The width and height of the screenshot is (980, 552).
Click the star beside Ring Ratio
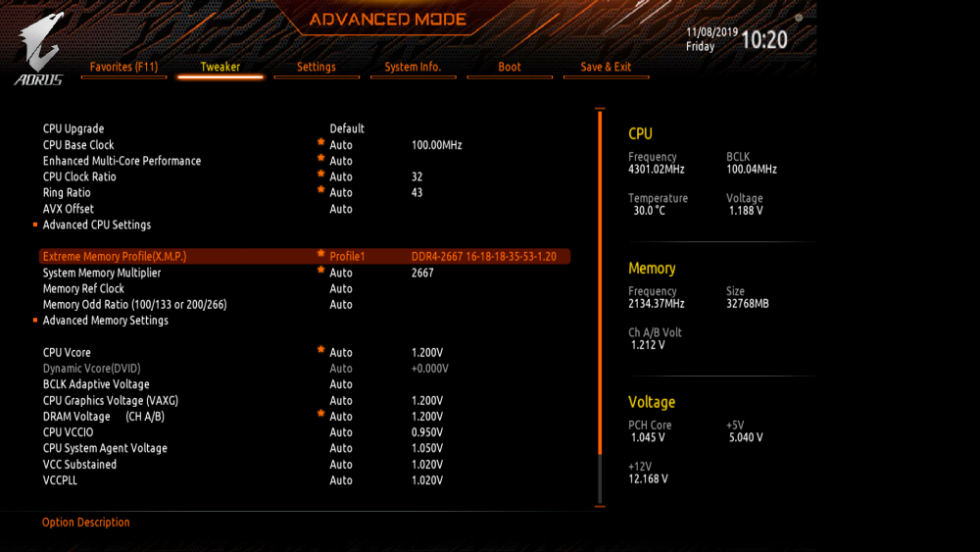click(320, 190)
